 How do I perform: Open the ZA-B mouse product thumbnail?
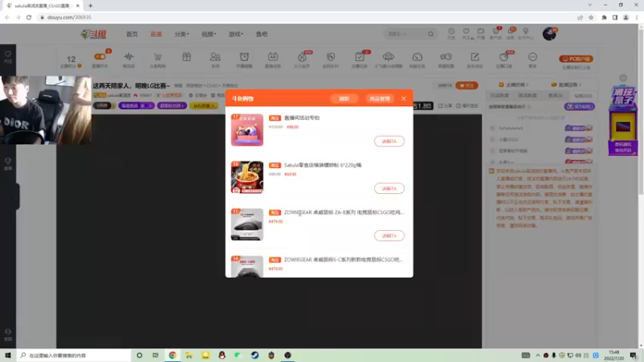(x=247, y=224)
